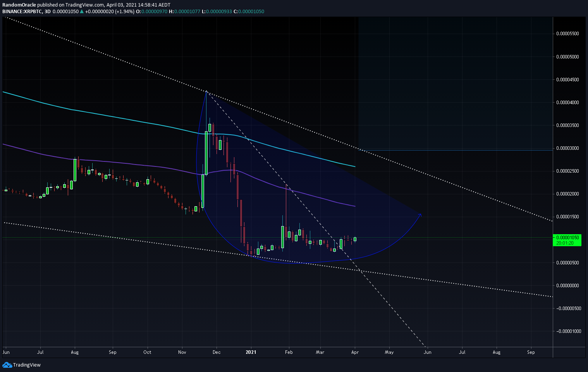The width and height of the screenshot is (588, 372).
Task: Click the end of the cyan moving average line
Action: [x=354, y=166]
